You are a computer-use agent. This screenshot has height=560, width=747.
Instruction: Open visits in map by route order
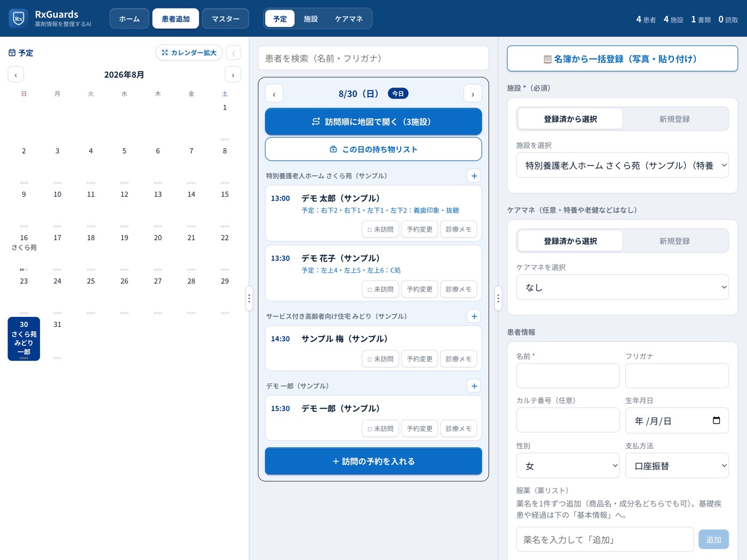tap(373, 122)
